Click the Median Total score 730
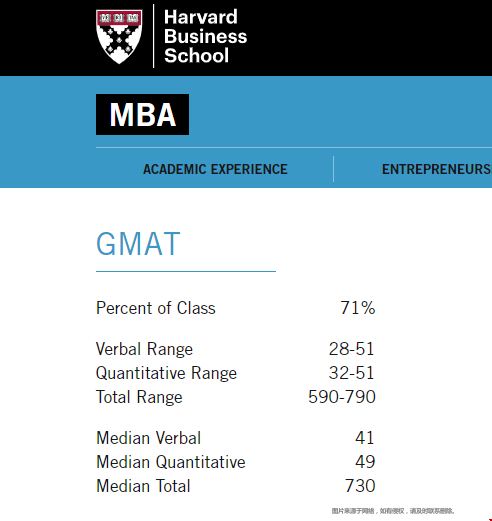This screenshot has width=492, height=521. coord(360,486)
